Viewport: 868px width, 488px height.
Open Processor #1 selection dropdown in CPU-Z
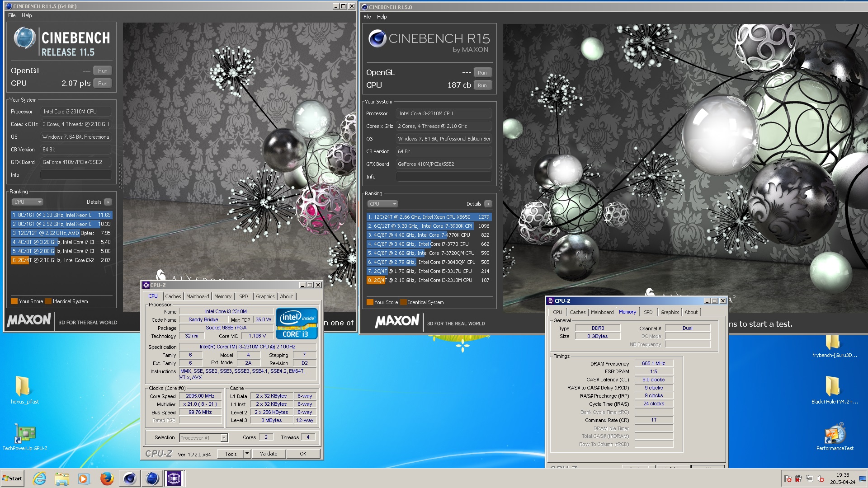(203, 438)
